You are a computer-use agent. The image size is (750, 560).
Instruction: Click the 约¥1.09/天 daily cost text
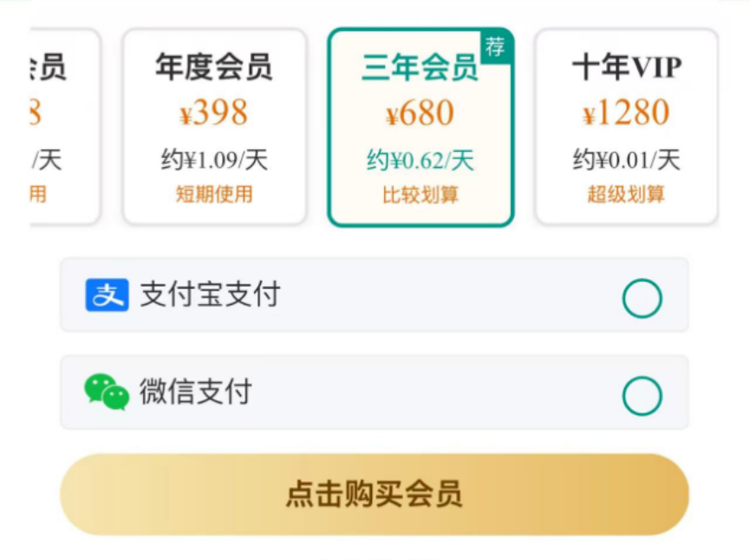(x=214, y=160)
